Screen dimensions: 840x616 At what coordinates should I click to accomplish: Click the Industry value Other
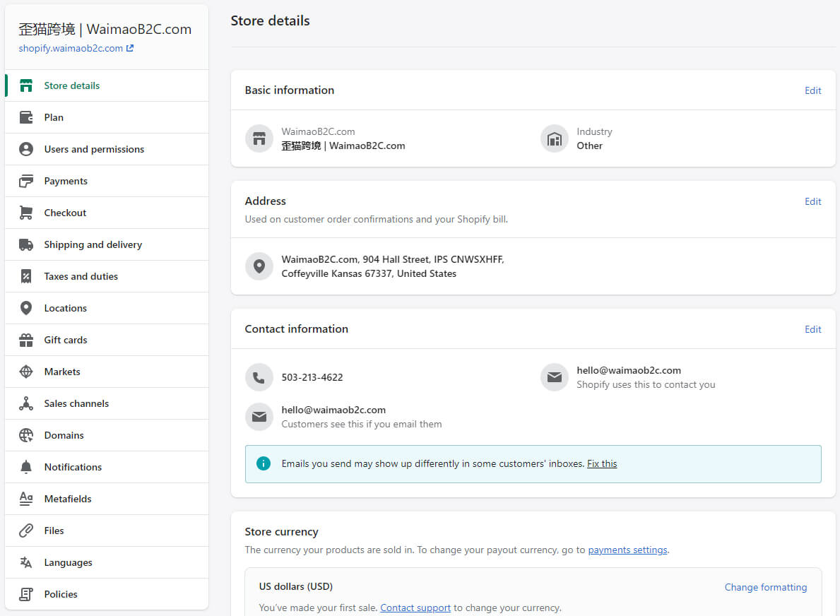589,146
